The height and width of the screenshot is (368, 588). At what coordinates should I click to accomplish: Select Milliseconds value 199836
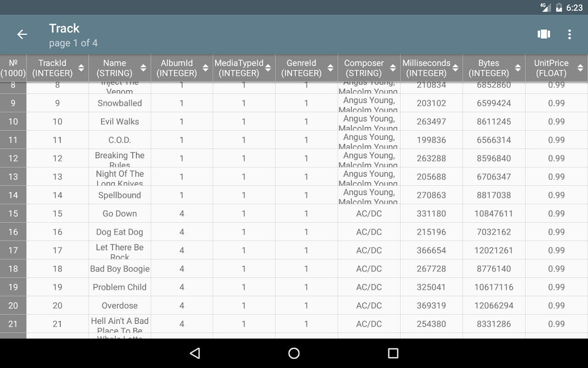tap(431, 140)
